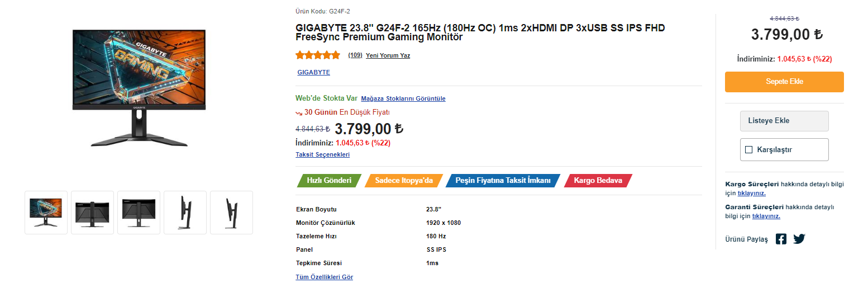
Task: Share product on Facebook icon
Action: pos(781,239)
